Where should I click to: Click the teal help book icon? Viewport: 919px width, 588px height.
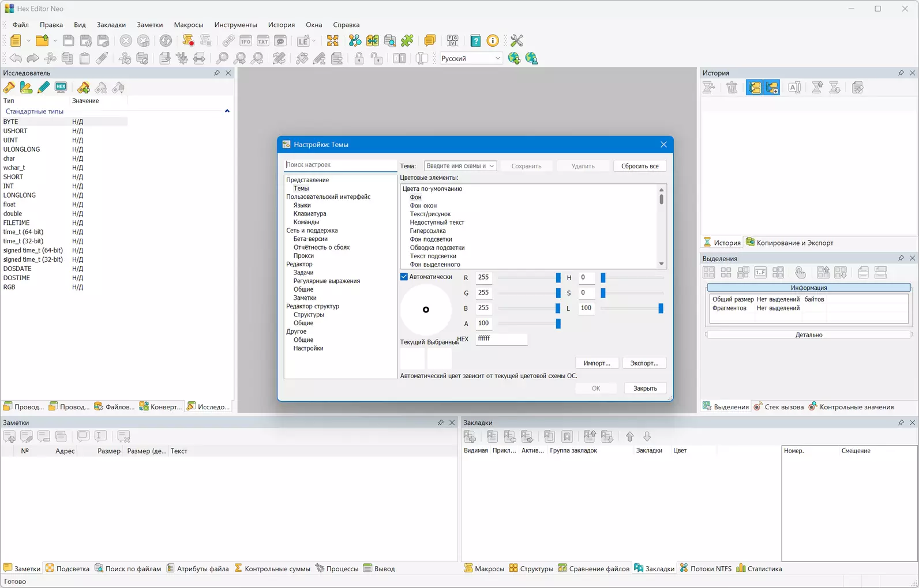click(475, 41)
